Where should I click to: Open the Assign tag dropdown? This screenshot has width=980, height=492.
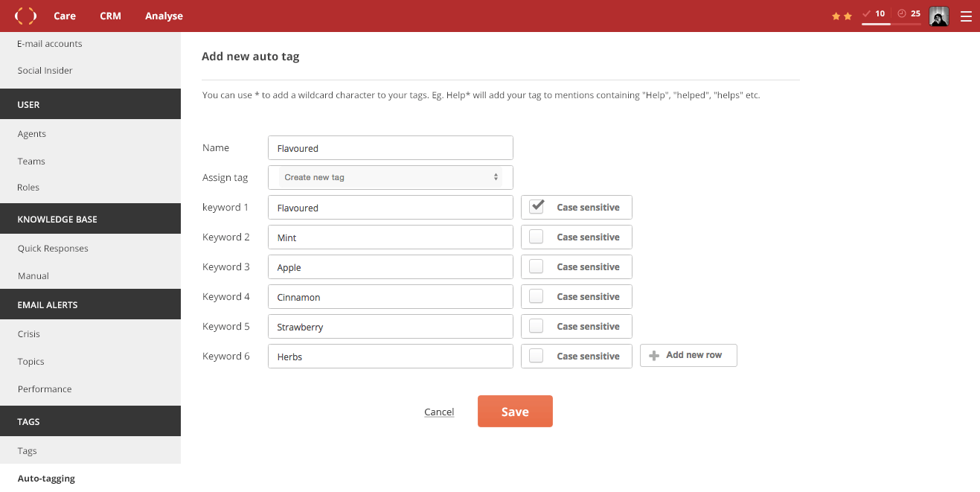point(391,177)
